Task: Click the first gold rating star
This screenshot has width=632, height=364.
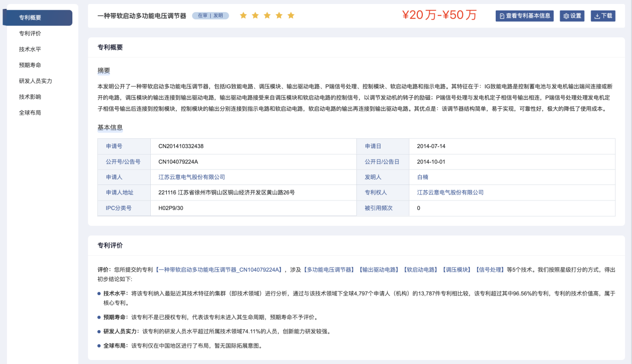Action: point(244,16)
